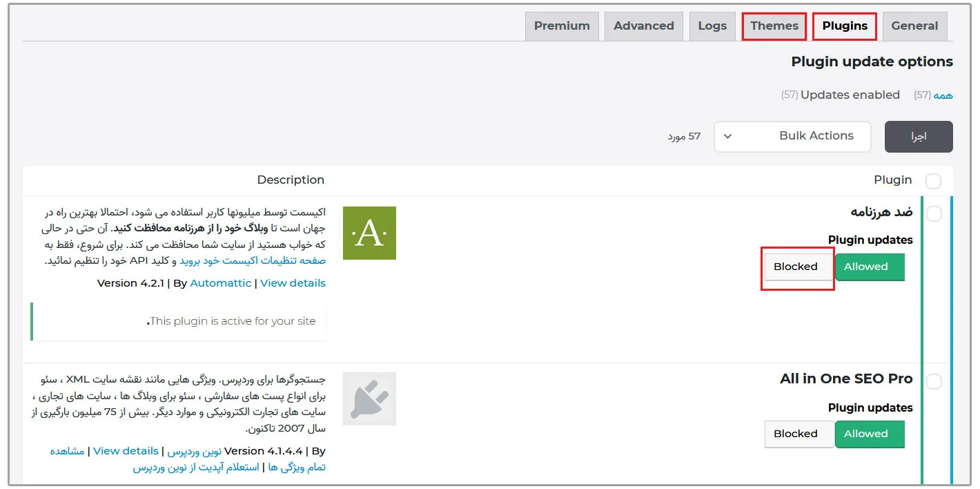Screen dimensions: 980x489
Task: Open the نوین وردپرس author link
Action: pyautogui.click(x=195, y=451)
